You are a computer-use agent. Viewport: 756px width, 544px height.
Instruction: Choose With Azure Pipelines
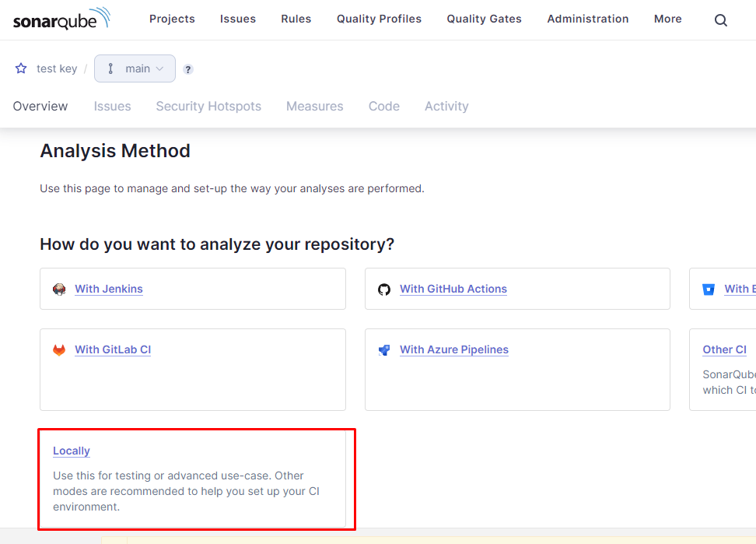(454, 349)
